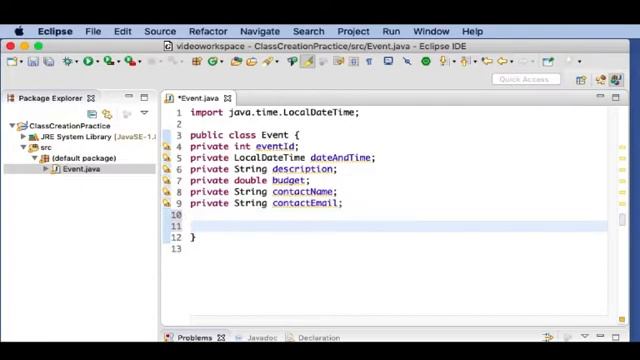Click the Next Annotation arrow icon
Viewport: 640px width, 360px height.
pyautogui.click(x=443, y=61)
